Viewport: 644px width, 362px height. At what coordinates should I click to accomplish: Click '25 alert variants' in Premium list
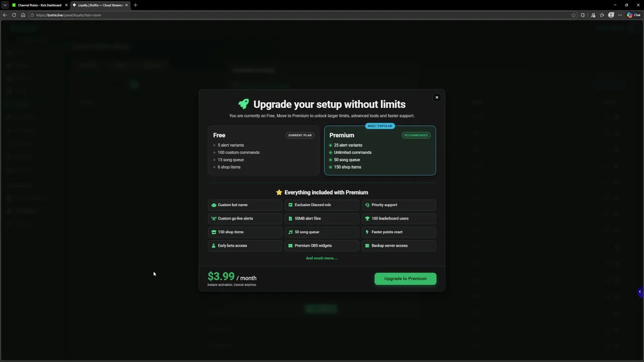[x=348, y=145]
